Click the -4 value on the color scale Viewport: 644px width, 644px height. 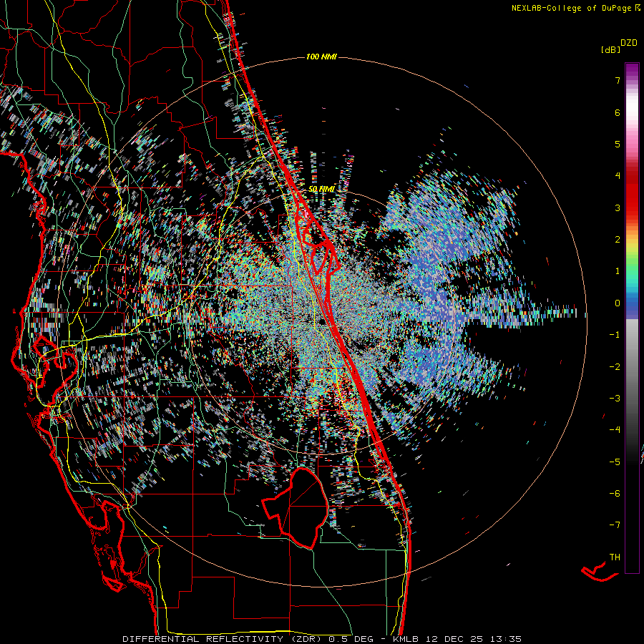[615, 430]
